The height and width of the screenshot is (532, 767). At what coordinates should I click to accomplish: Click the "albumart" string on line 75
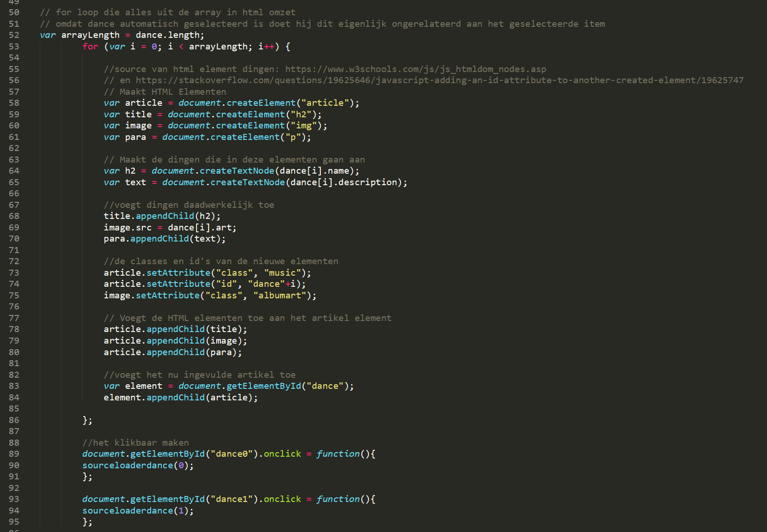(280, 296)
